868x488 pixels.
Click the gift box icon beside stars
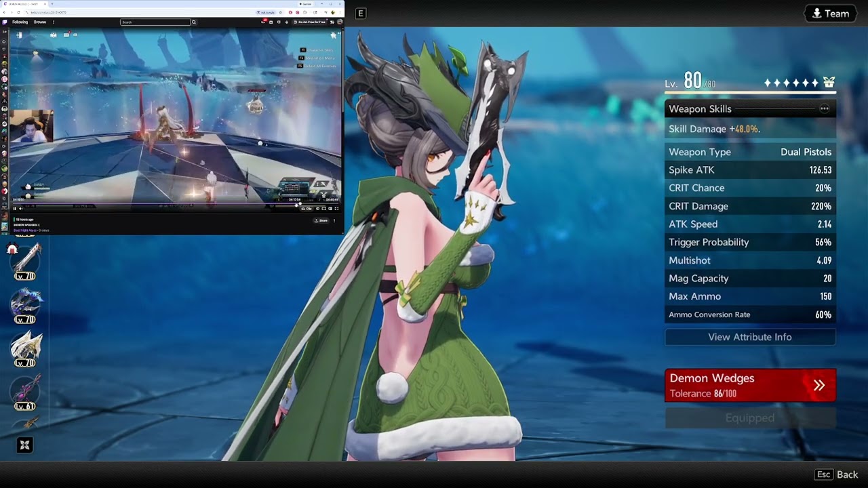click(x=829, y=83)
